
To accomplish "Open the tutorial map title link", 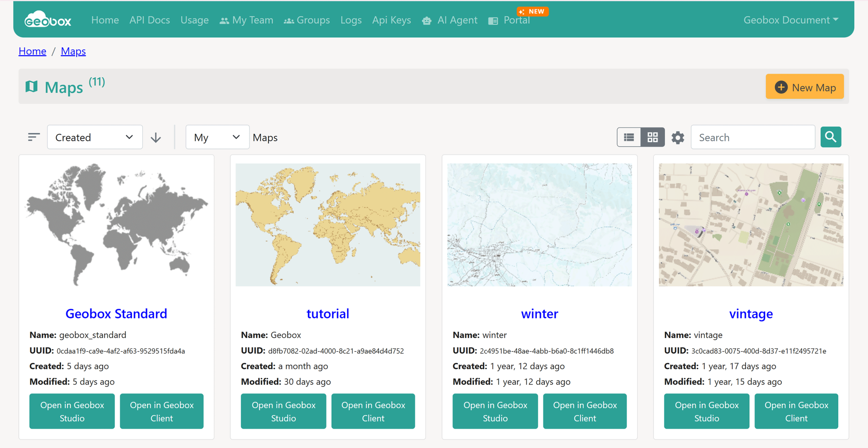I will pos(328,314).
